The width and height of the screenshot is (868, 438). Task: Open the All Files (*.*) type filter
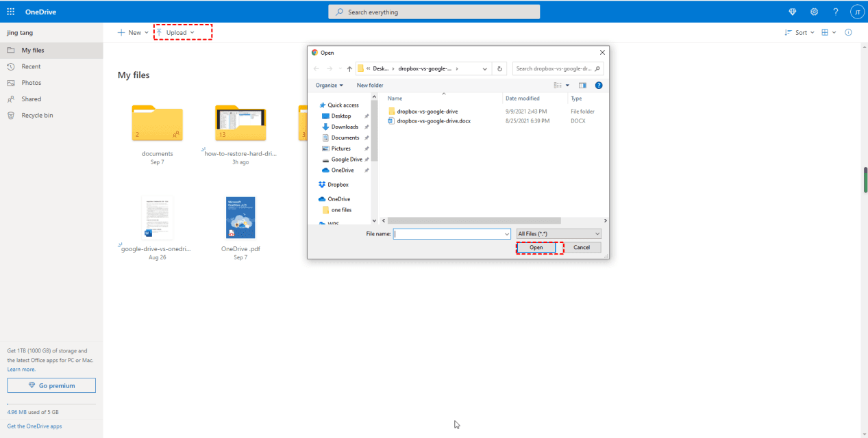coord(559,233)
